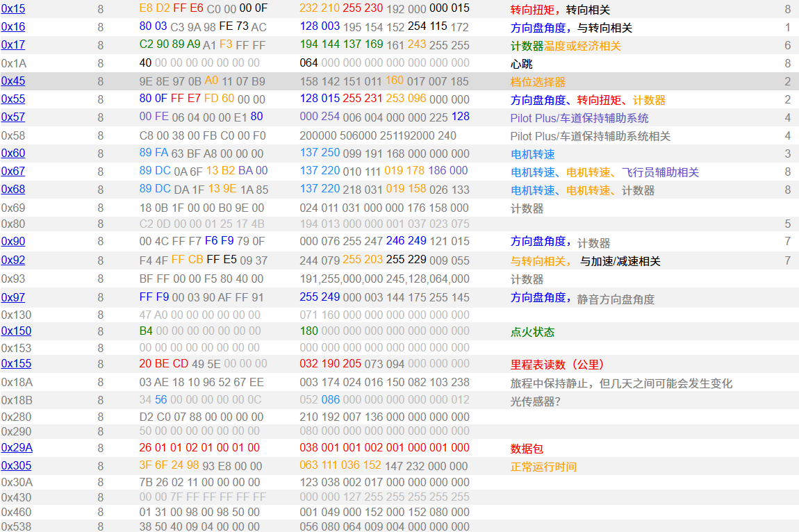Click the 里程表读数（公里）description
Screen dimensions: 799x532
click(557, 365)
